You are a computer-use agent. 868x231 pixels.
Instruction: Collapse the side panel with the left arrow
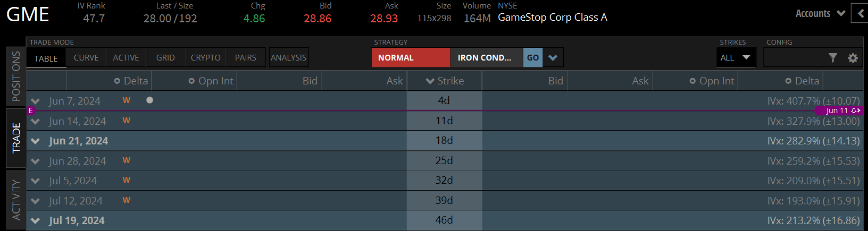point(861,14)
